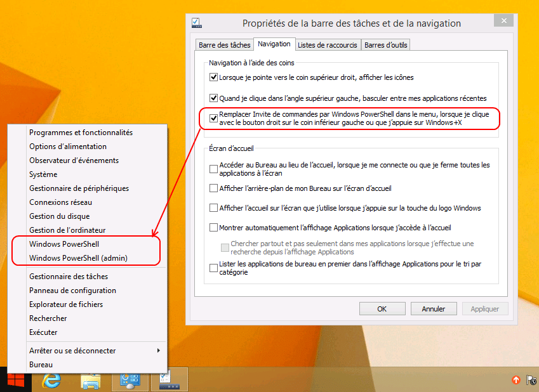Close the taskbar properties dialog
This screenshot has height=392, width=539.
[503, 20]
